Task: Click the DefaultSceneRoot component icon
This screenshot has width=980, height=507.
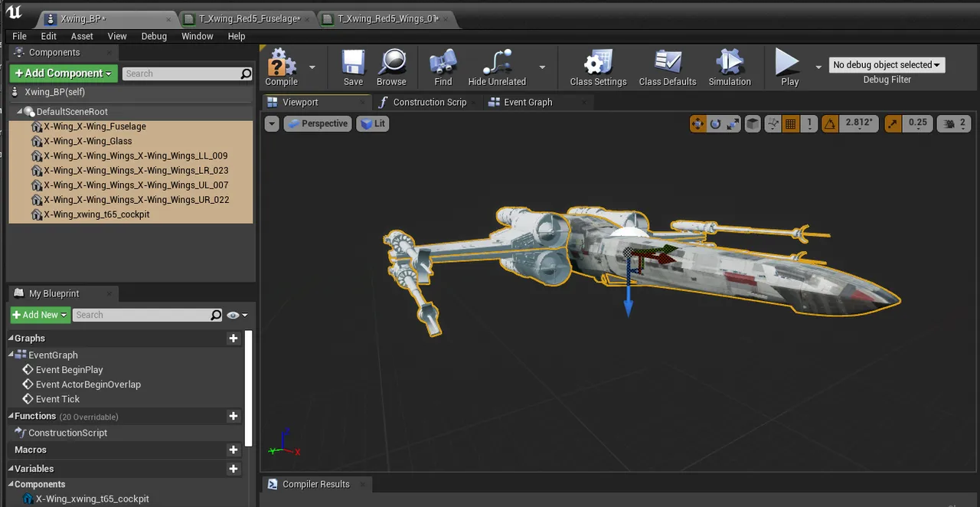Action: (30, 112)
